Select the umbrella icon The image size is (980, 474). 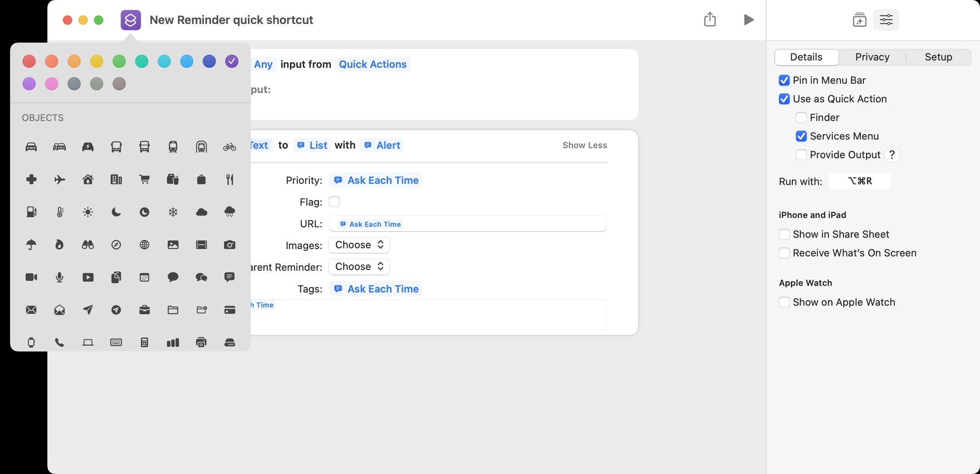pyautogui.click(x=31, y=245)
